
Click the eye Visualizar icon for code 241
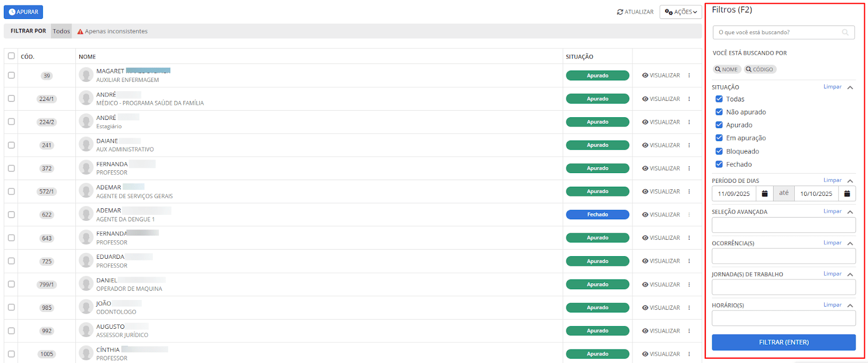coord(645,145)
